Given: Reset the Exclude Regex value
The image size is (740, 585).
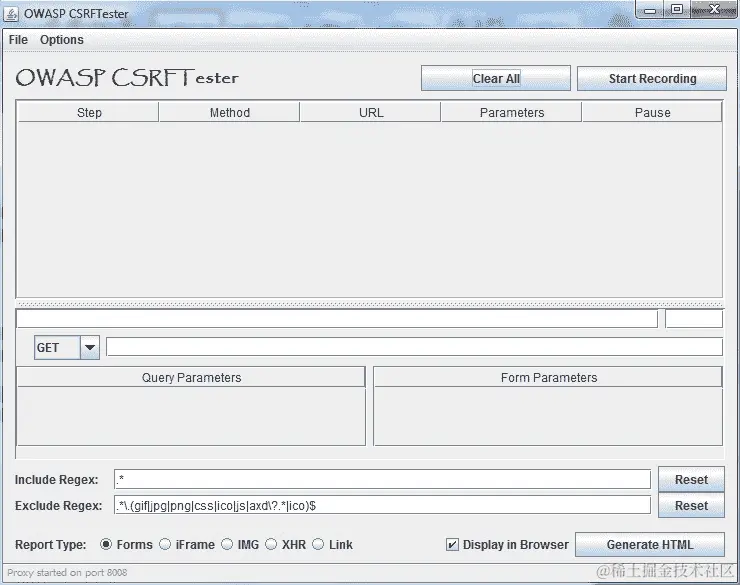Looking at the screenshot, I should coord(691,505).
